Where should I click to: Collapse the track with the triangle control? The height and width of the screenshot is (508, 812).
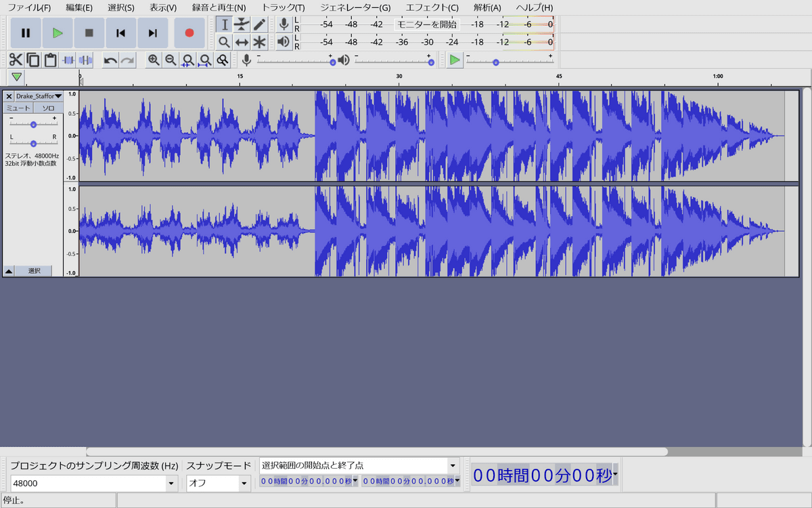click(9, 270)
